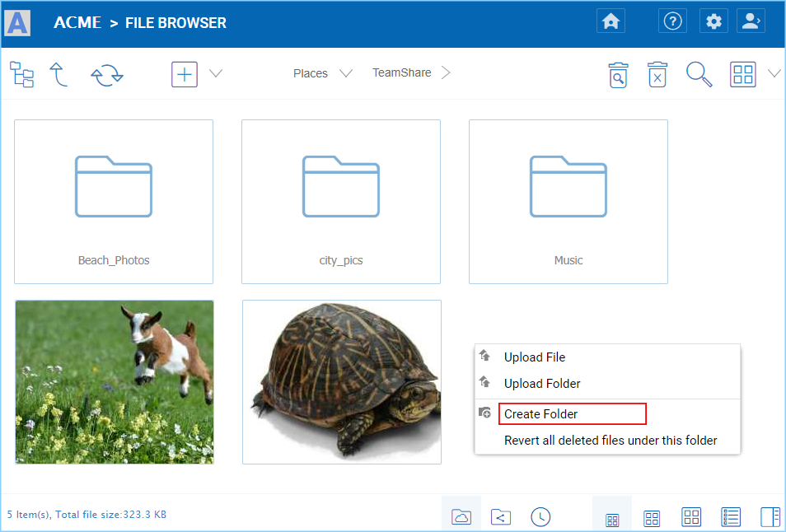The height and width of the screenshot is (532, 786).
Task: Switch to list view in status bar
Action: click(x=731, y=517)
